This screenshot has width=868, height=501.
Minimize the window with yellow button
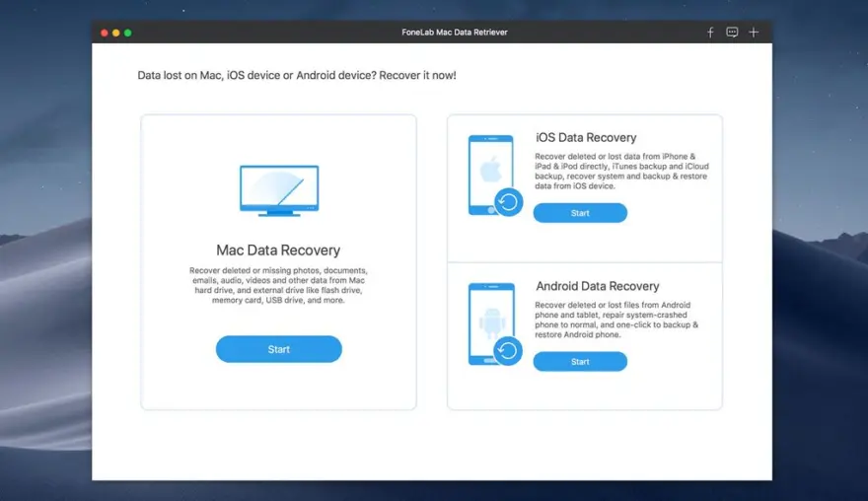[115, 33]
